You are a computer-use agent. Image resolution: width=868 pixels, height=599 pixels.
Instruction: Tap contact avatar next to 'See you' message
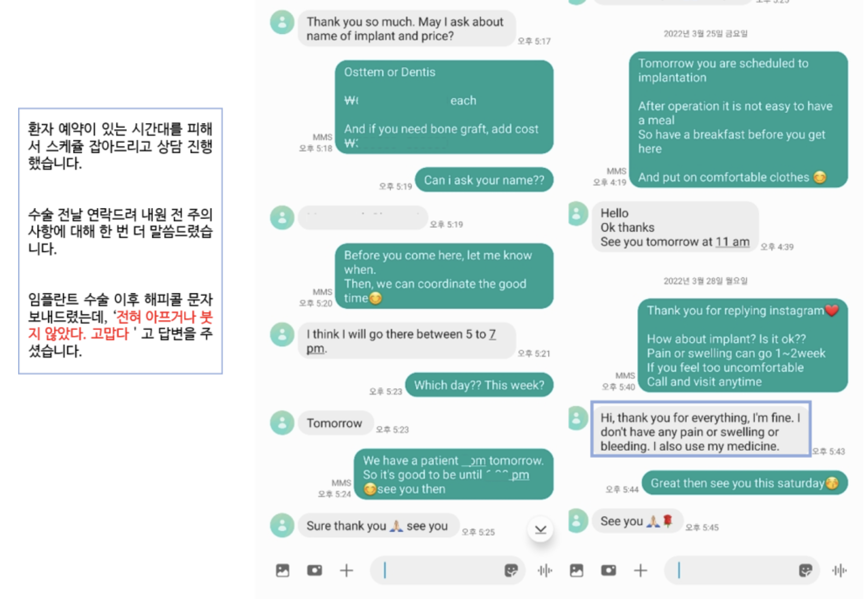pyautogui.click(x=577, y=521)
